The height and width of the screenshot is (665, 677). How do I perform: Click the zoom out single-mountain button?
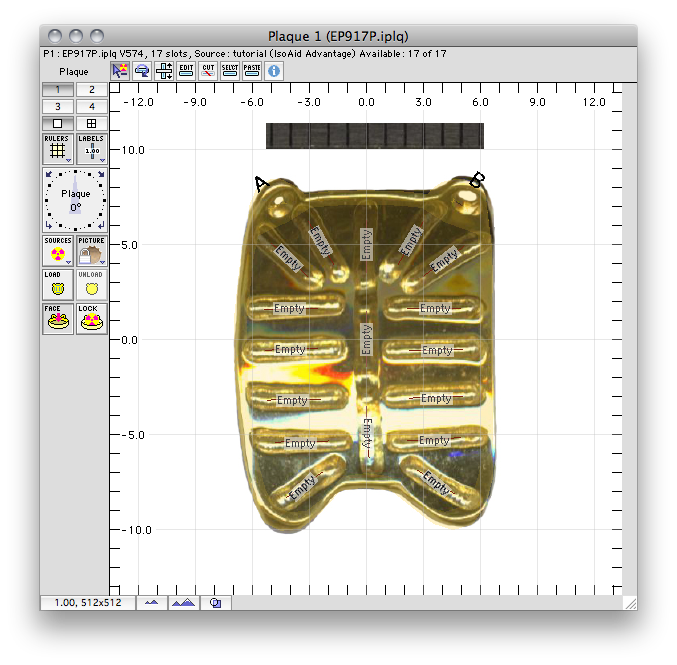tap(152, 603)
